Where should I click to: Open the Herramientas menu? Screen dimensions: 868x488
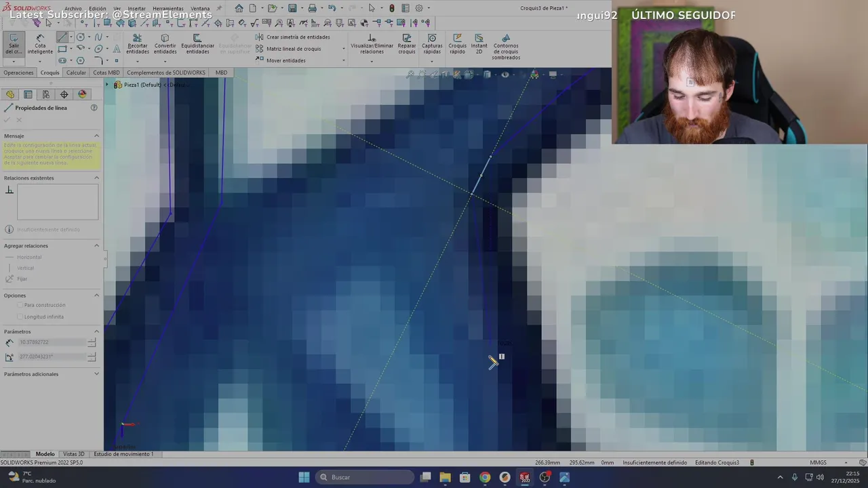[167, 9]
